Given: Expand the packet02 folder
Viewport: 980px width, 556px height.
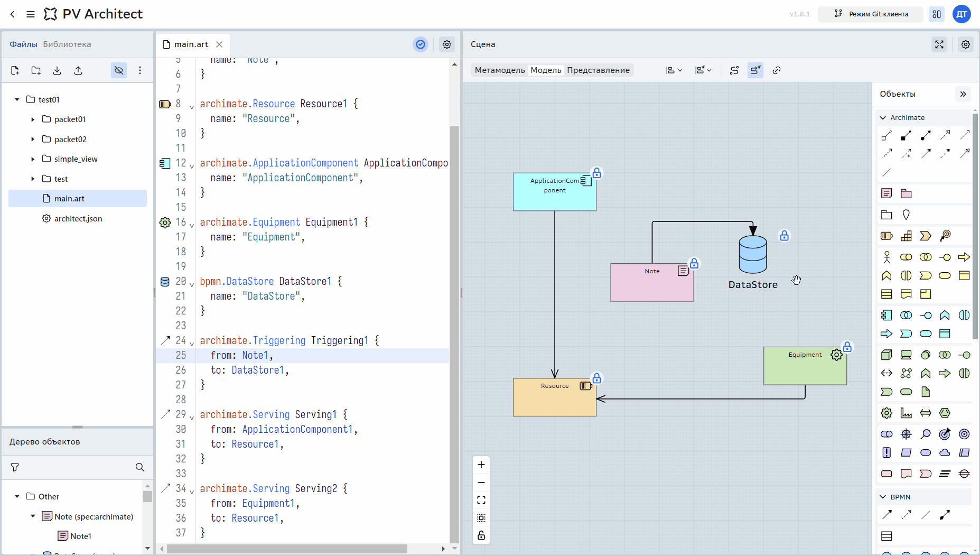Looking at the screenshot, I should coord(33,140).
